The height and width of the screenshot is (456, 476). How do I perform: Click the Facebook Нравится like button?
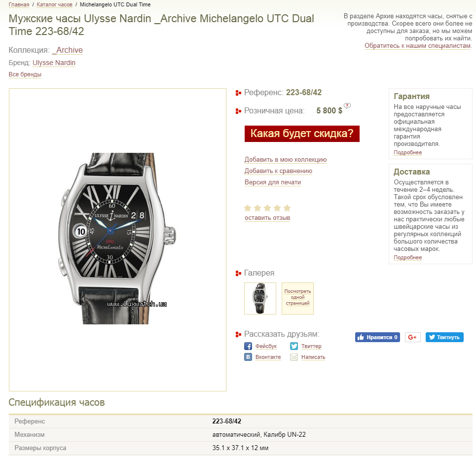[x=377, y=337]
